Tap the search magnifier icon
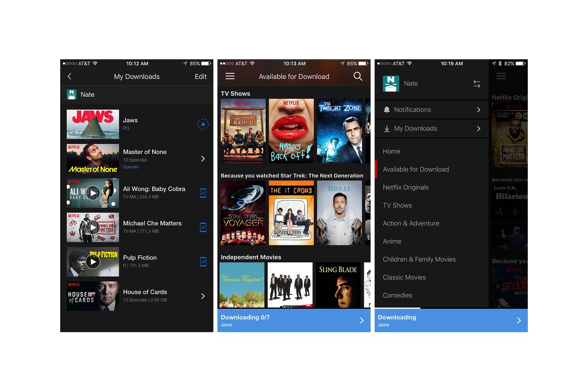The height and width of the screenshot is (392, 588). click(x=358, y=76)
